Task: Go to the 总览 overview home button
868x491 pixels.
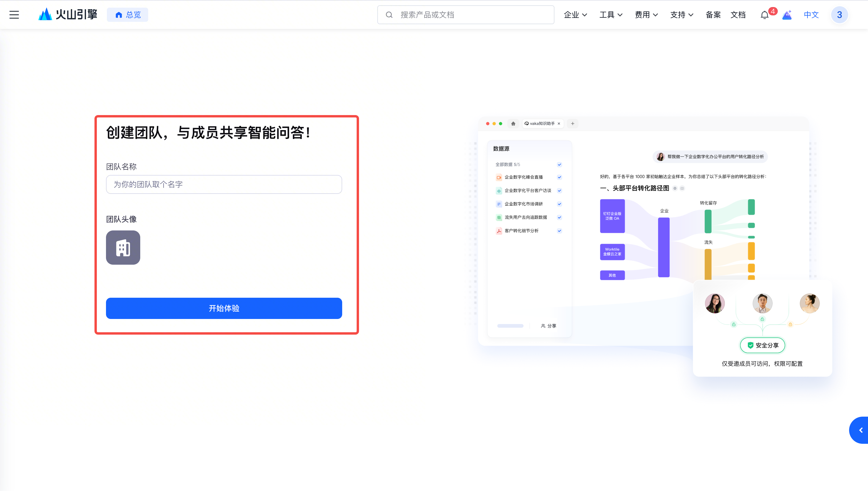Action: [x=128, y=15]
